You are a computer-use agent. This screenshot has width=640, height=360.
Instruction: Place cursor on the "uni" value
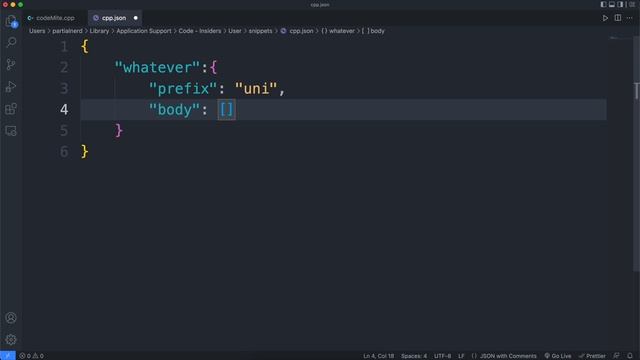click(256, 89)
